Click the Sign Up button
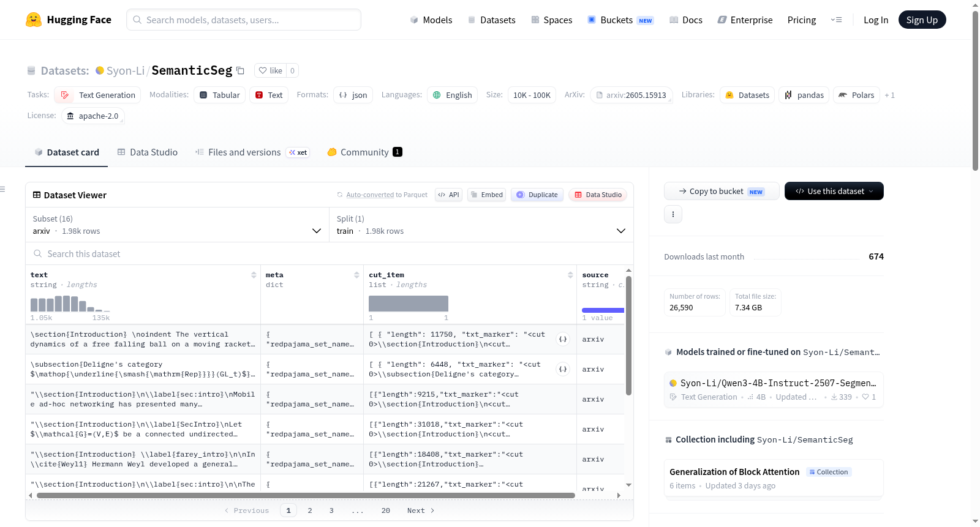This screenshot has height=527, width=980. [922, 20]
